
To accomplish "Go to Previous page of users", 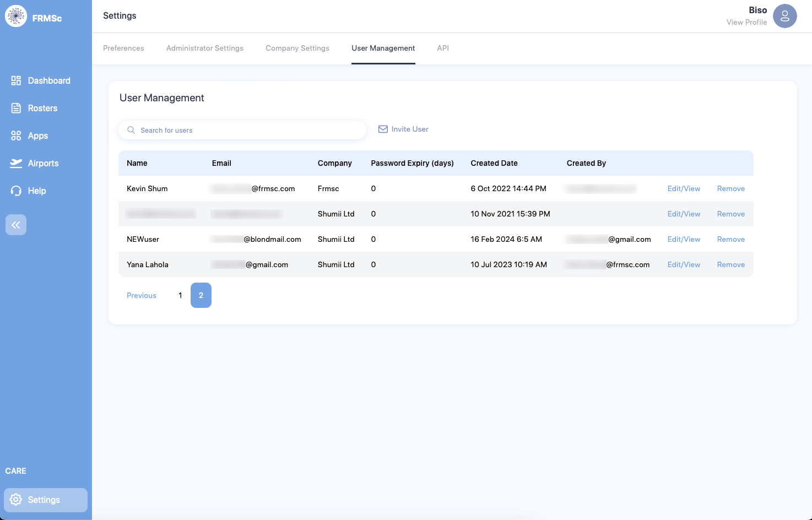I will [142, 295].
